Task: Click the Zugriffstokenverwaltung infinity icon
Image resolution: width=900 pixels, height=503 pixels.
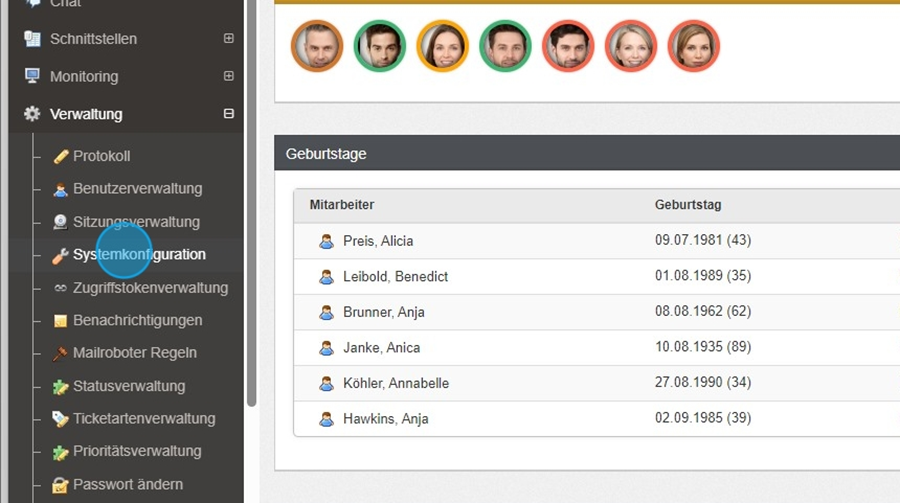Action: 61,288
